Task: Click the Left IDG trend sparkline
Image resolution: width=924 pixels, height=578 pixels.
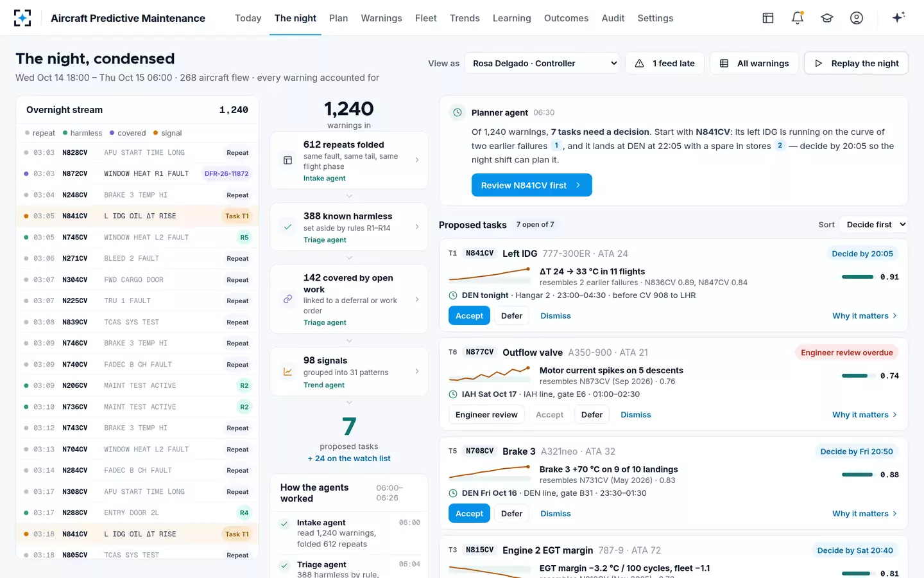Action: pyautogui.click(x=490, y=276)
